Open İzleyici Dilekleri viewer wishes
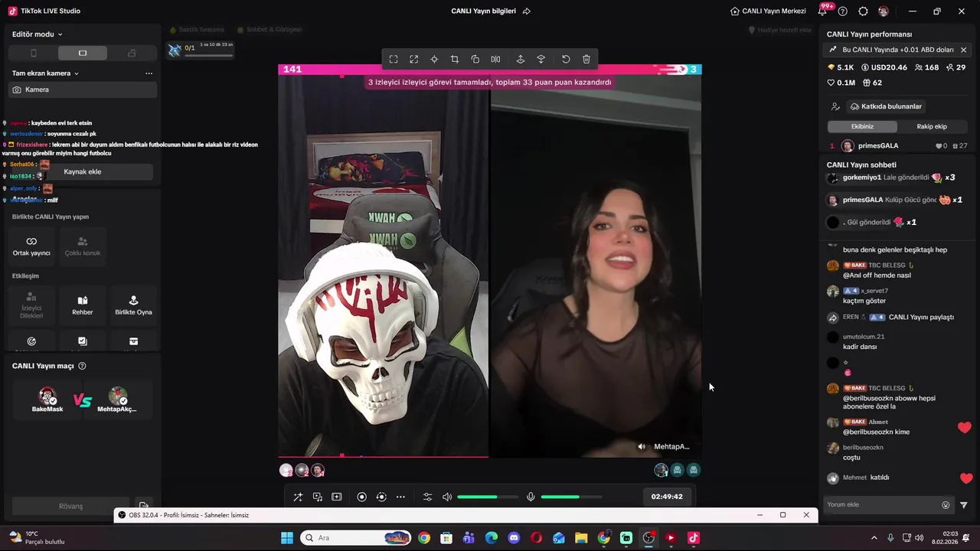 [x=31, y=305]
